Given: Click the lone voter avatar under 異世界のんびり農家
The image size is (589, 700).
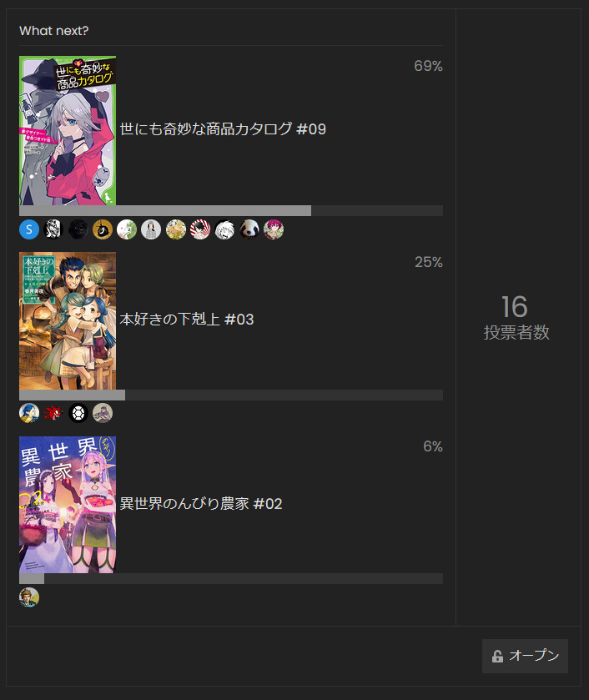Looking at the screenshot, I should pos(29,597).
